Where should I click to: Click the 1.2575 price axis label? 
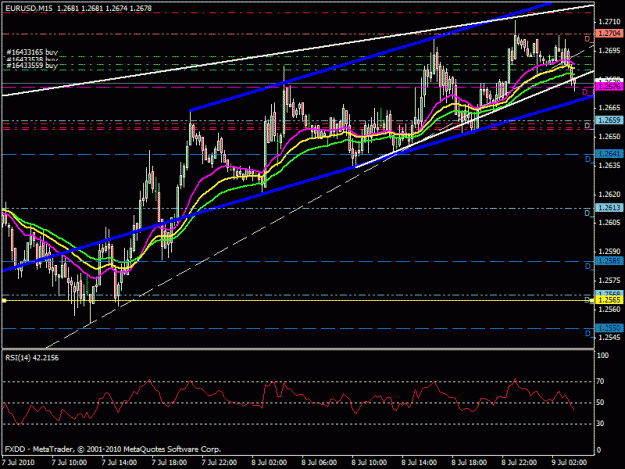tap(609, 281)
